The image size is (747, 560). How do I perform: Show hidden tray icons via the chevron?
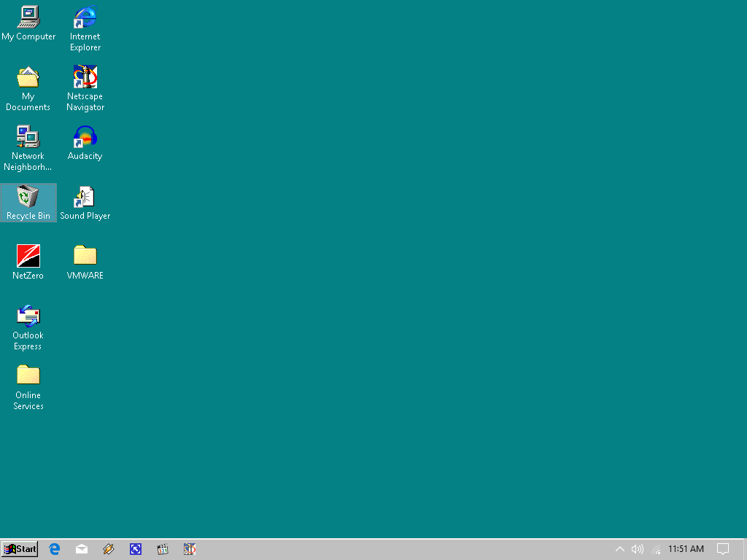[619, 549]
